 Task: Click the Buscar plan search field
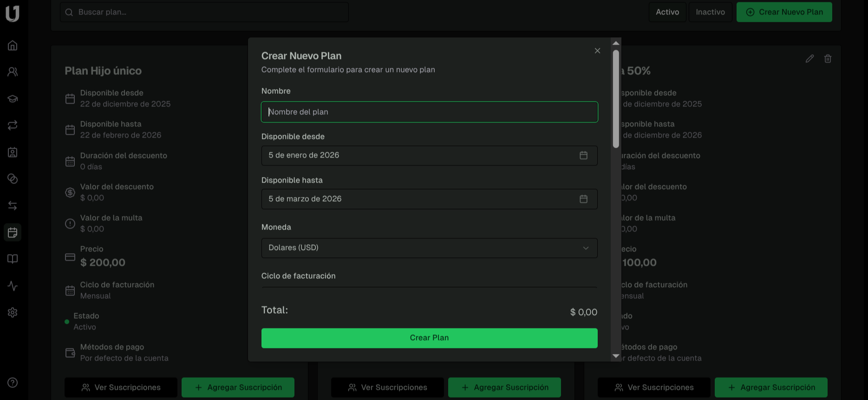pos(204,12)
